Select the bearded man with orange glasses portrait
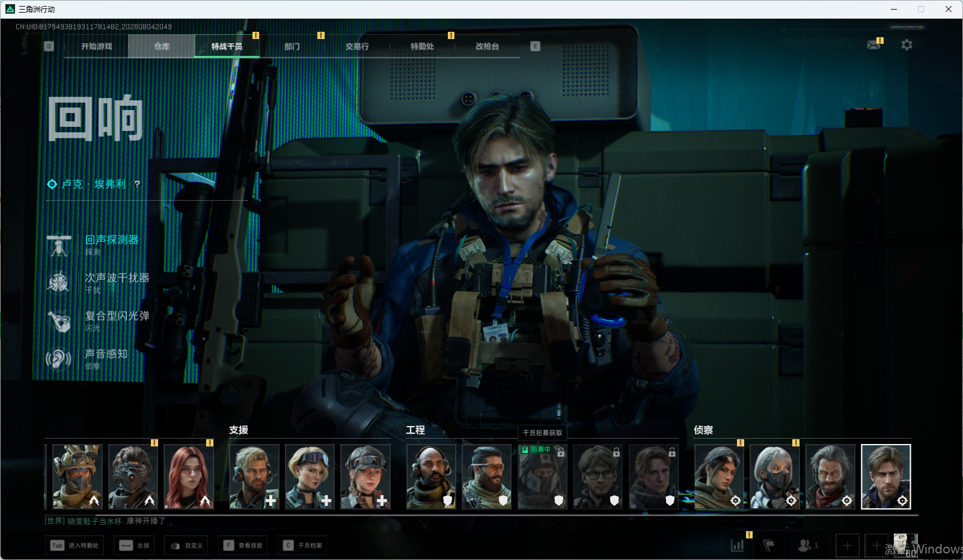 (x=487, y=477)
